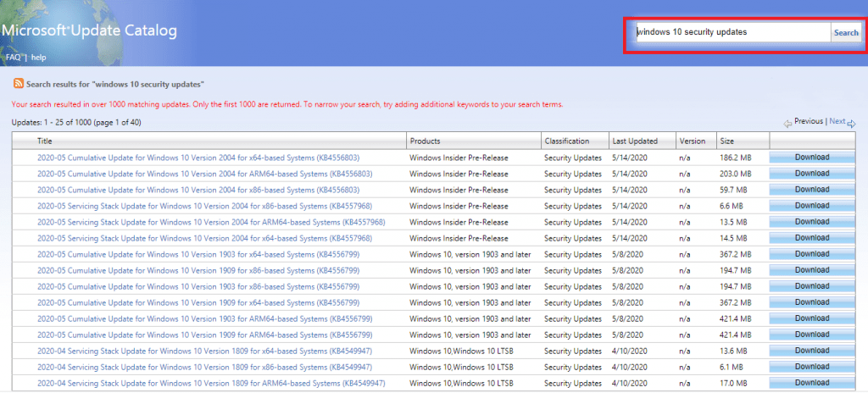Image resolution: width=868 pixels, height=393 pixels.
Task: Open Servicing Stack Update 2004 x64 (KB4557968) link
Action: tap(204, 238)
